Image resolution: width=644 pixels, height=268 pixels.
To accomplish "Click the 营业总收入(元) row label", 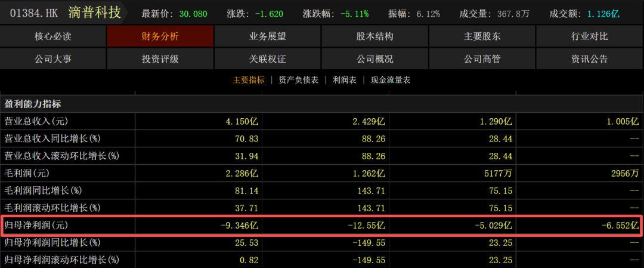I will pyautogui.click(x=36, y=121).
